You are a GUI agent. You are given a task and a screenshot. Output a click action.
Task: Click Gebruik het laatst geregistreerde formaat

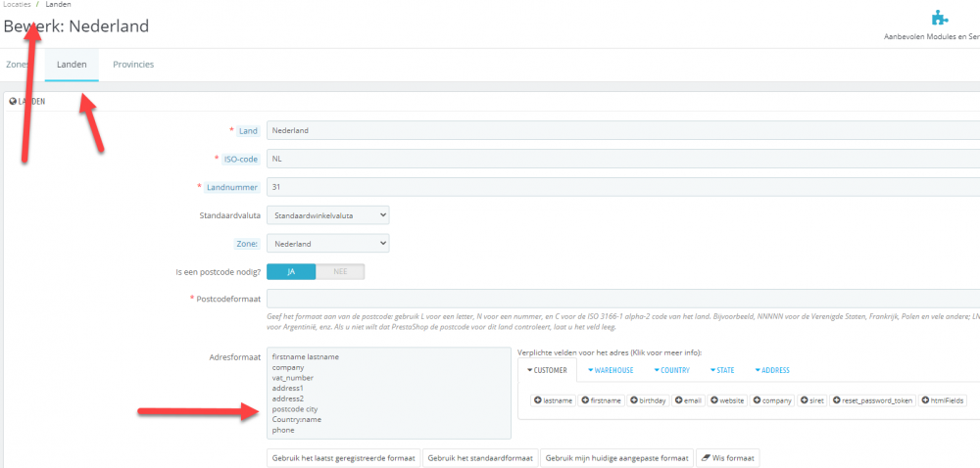(x=344, y=458)
